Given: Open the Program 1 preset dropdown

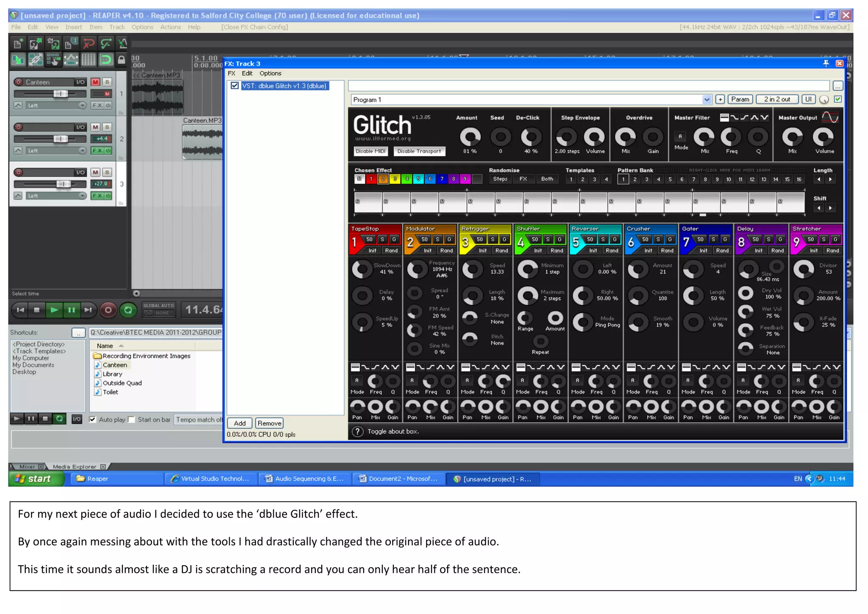Looking at the screenshot, I should point(706,100).
